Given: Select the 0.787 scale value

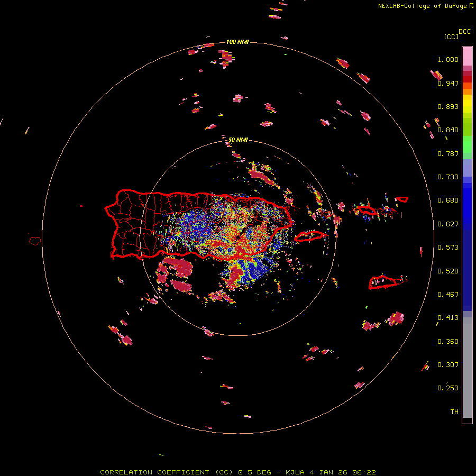Looking at the screenshot, I should (x=448, y=153).
